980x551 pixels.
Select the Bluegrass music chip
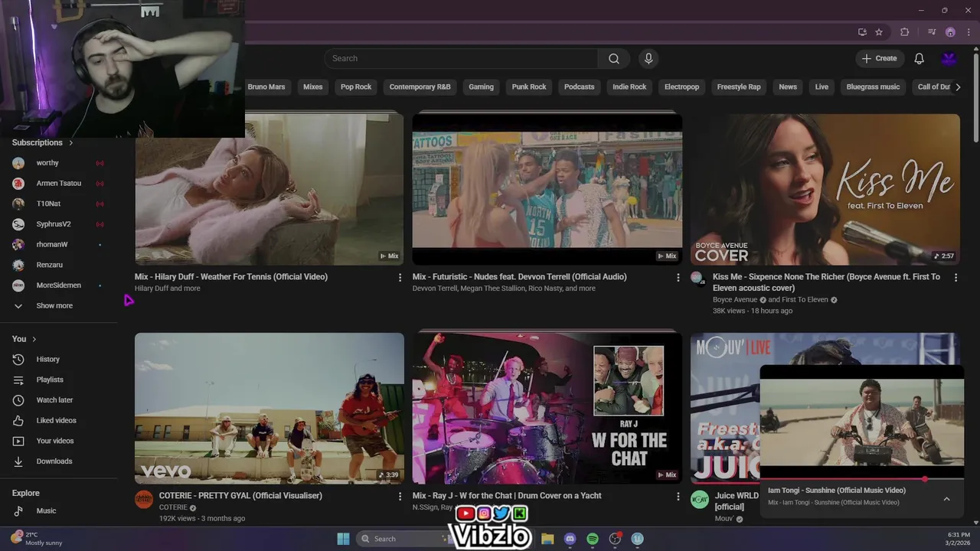click(x=873, y=87)
